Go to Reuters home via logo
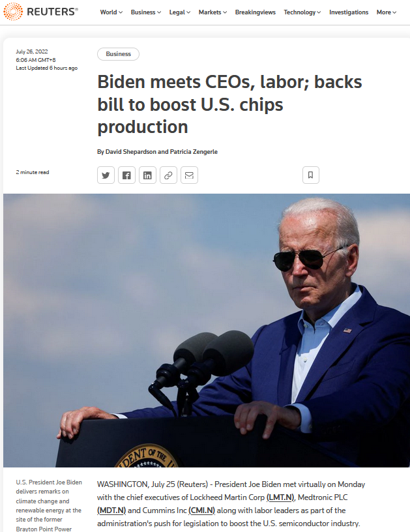 pyautogui.click(x=40, y=12)
